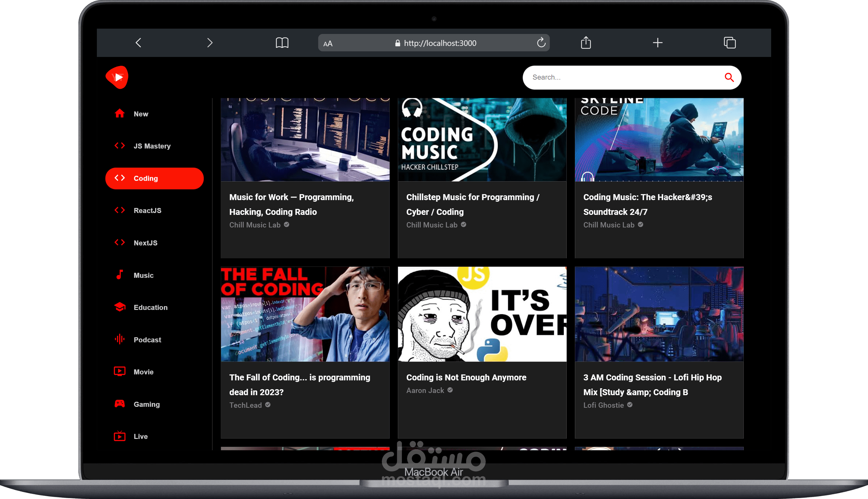This screenshot has height=499, width=868.
Task: Select the New category in sidebar
Action: (141, 114)
